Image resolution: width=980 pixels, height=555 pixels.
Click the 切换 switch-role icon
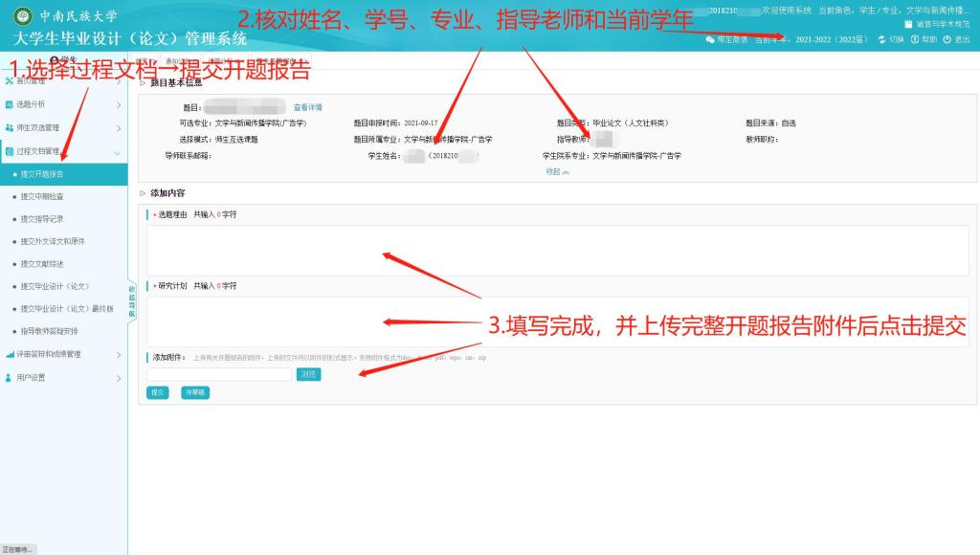click(x=881, y=40)
